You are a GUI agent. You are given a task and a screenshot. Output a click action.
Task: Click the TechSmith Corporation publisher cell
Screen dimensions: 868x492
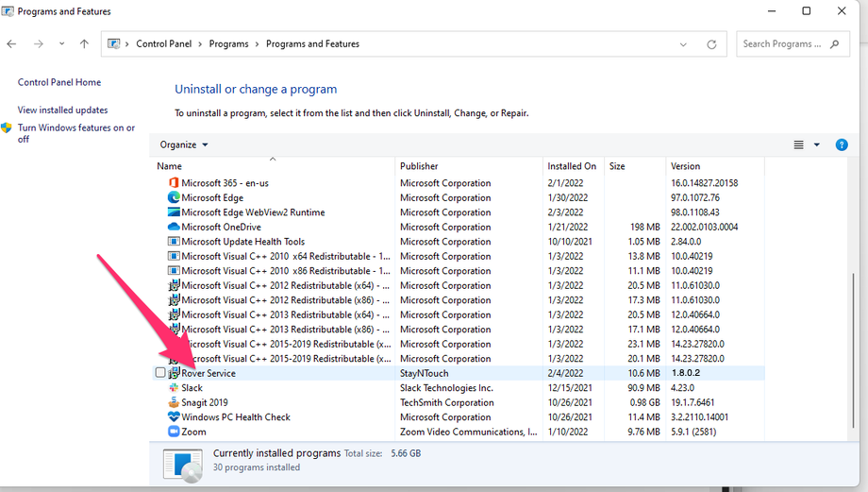click(x=446, y=402)
